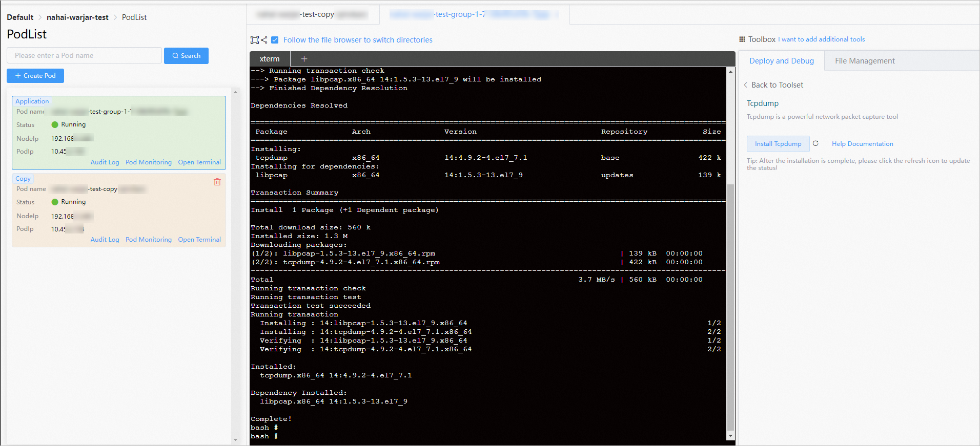Click the terminal scrollbar thumb

(x=730, y=307)
